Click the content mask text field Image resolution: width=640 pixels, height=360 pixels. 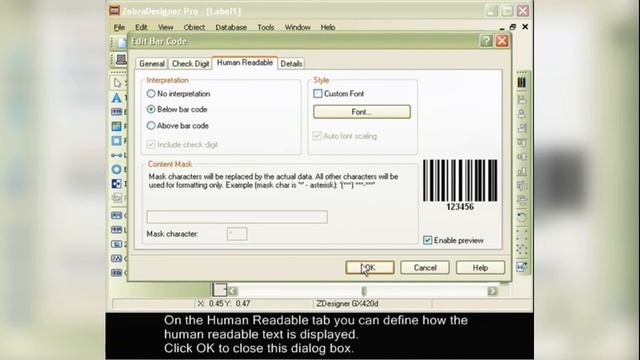237,217
